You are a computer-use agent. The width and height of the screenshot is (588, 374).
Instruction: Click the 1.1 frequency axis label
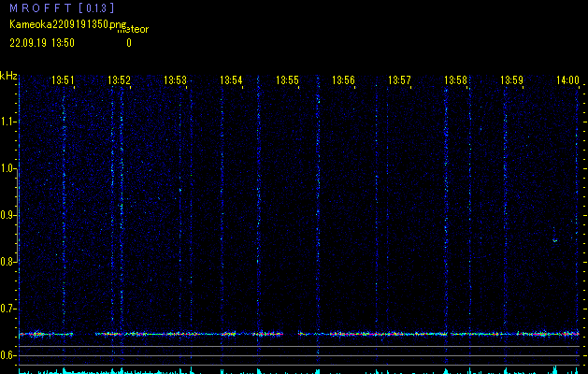tap(8, 122)
